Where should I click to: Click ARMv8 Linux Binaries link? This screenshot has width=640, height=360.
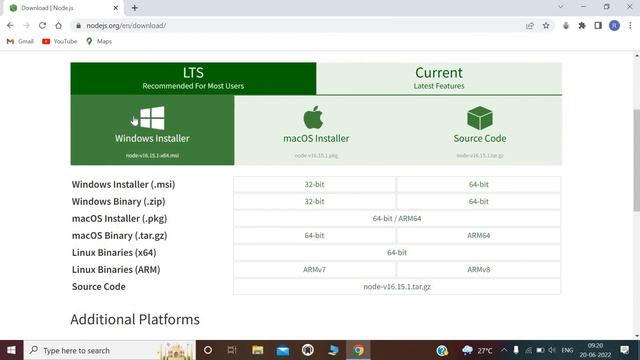coord(478,269)
